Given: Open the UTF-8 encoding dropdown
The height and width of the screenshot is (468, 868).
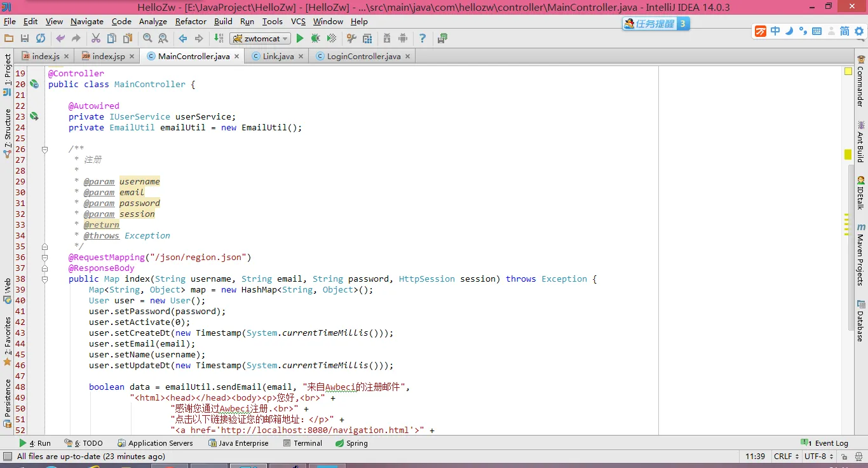Looking at the screenshot, I should tap(819, 457).
